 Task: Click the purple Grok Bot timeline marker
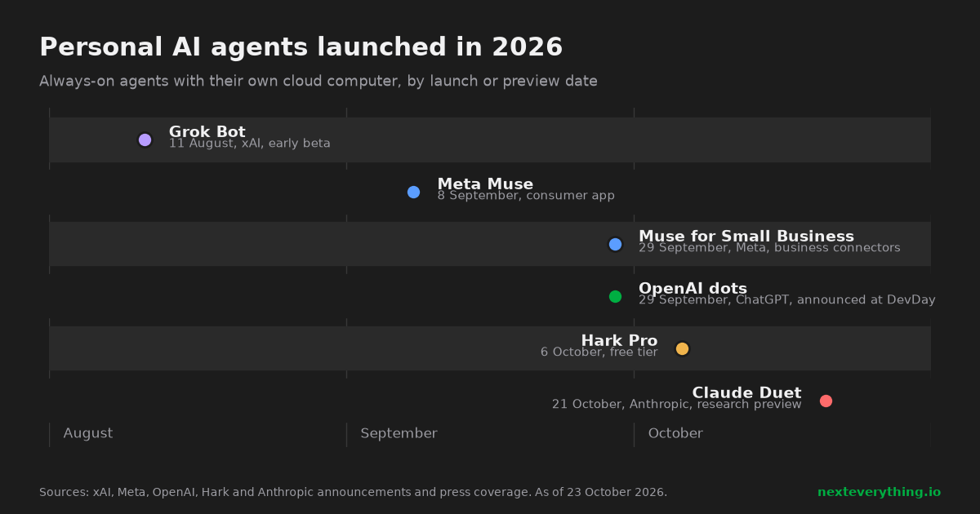pos(145,140)
